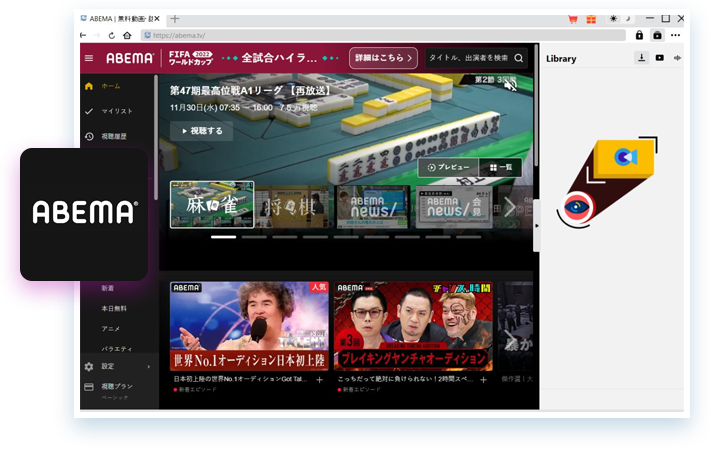Unmute the preview video speaker icon

pos(511,85)
